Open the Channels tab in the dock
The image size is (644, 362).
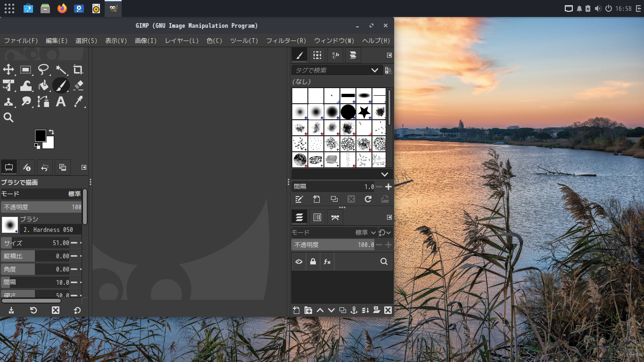(317, 217)
